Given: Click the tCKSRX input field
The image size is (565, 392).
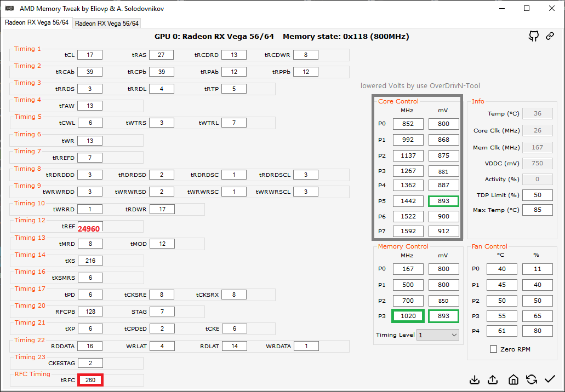Looking at the screenshot, I should (x=234, y=295).
